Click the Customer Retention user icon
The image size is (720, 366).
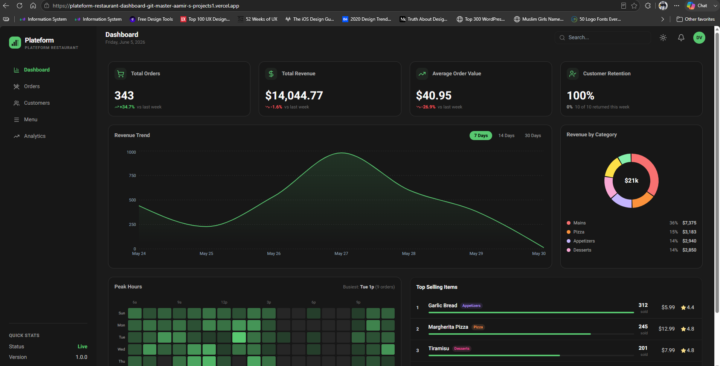(x=572, y=73)
